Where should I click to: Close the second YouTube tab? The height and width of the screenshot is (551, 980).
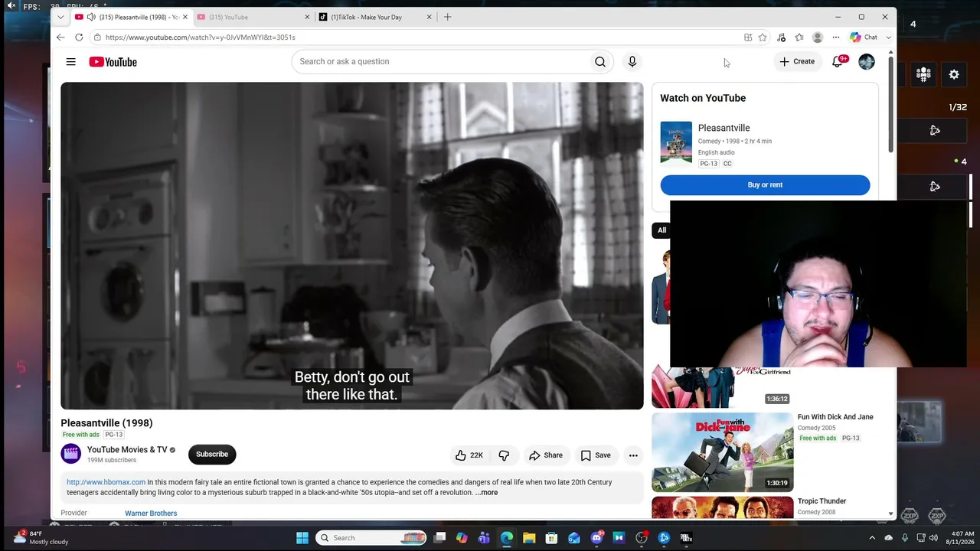pos(307,17)
